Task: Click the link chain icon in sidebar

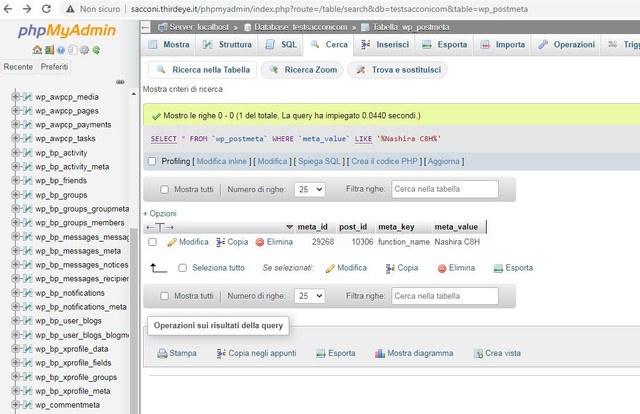Action: [x=120, y=82]
